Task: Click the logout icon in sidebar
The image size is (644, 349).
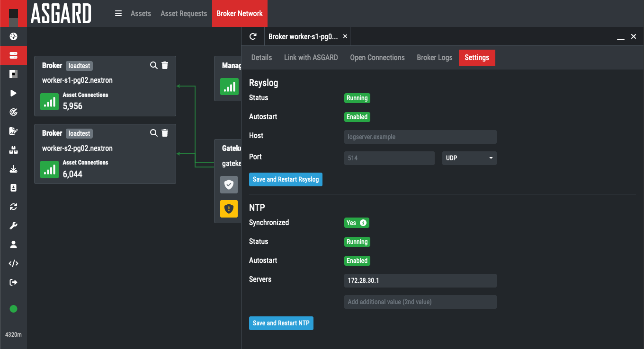Action: click(x=13, y=282)
